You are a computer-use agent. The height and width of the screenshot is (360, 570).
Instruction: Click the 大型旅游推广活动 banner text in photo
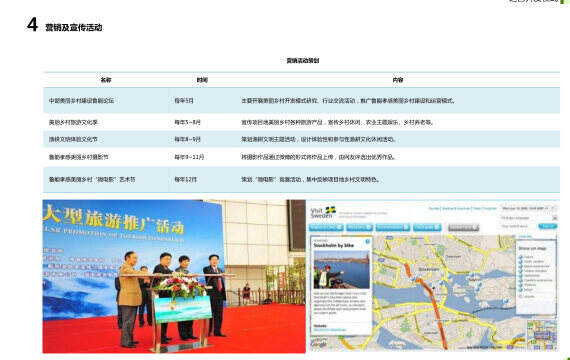[x=113, y=219]
